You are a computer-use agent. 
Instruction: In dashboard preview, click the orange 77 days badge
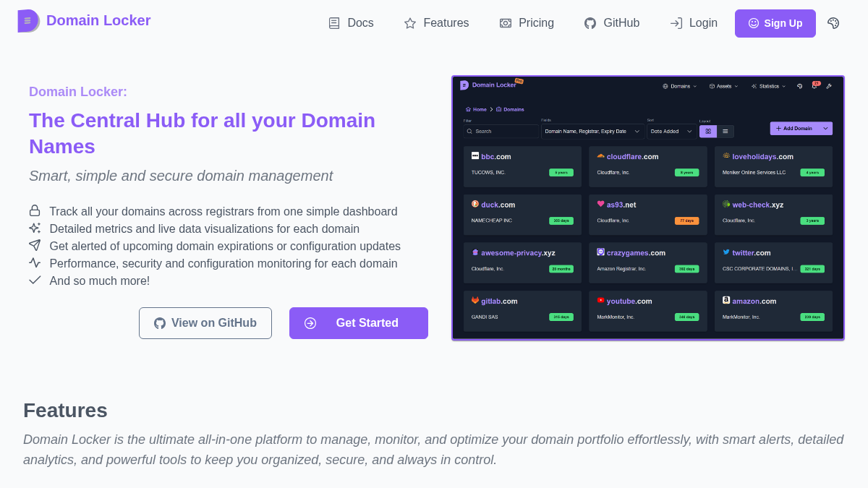tap(686, 221)
